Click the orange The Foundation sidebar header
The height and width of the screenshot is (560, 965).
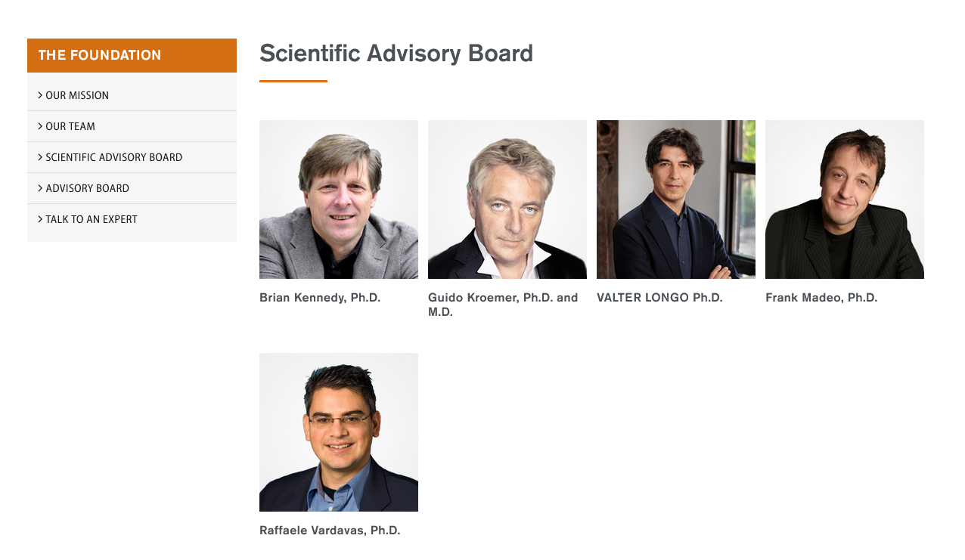point(132,55)
